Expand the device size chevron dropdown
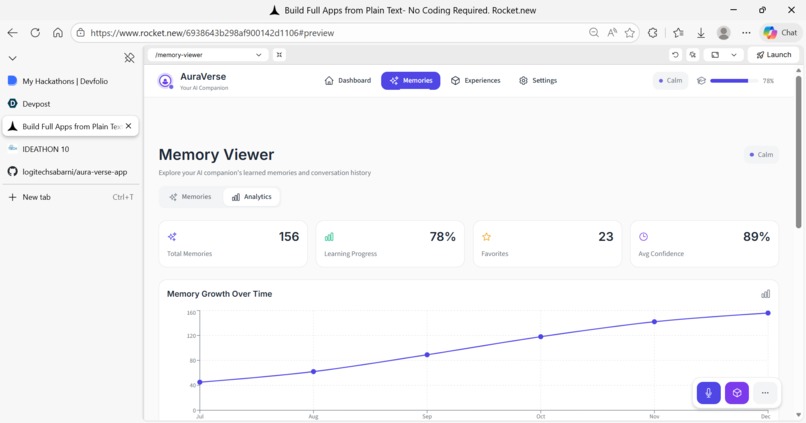This screenshot has width=806, height=423. [734, 54]
